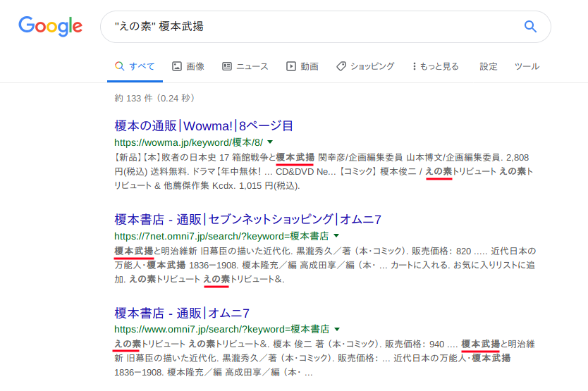Click the www.omni7.jp green URL text
588x391 pixels.
pos(222,330)
